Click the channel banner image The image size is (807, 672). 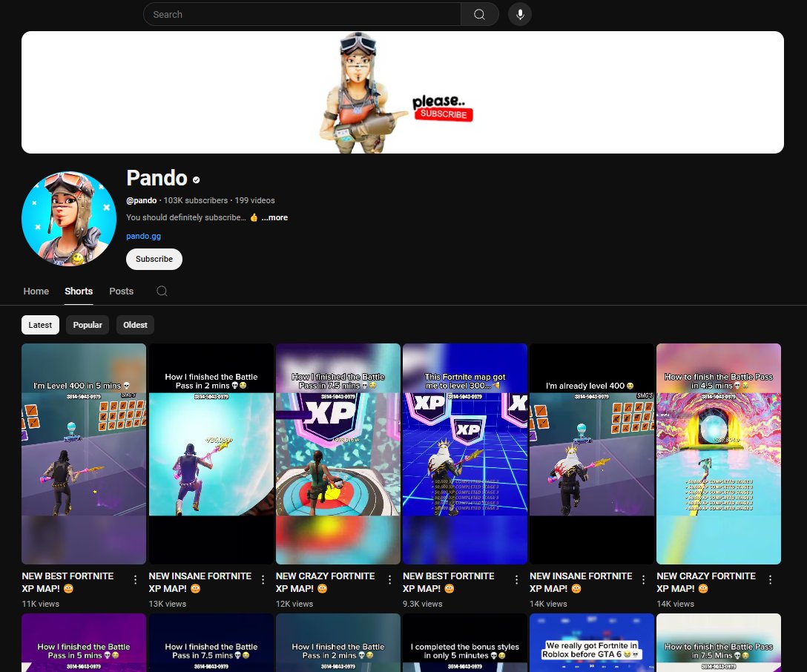point(403,93)
